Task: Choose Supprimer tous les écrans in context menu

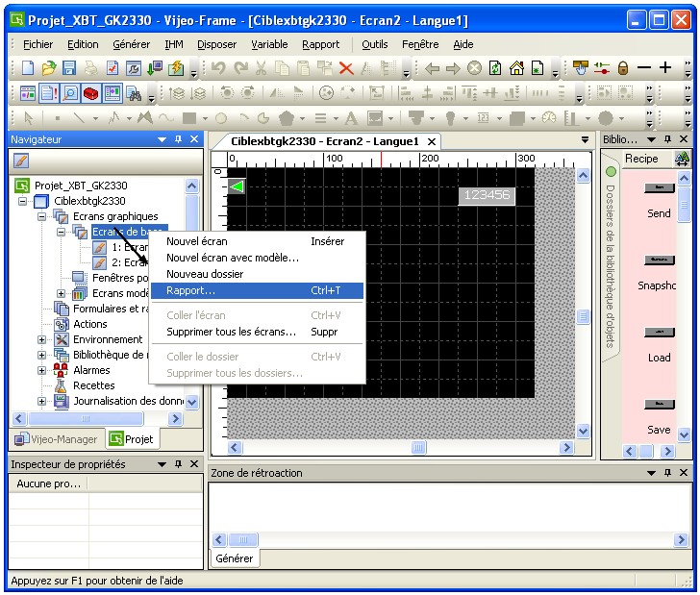Action: coord(257,332)
